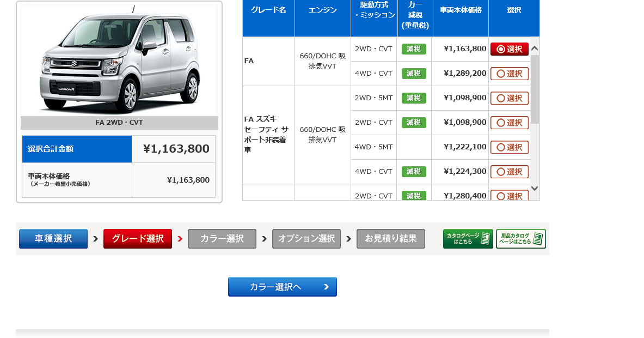Click the FA 2WD・CVT caption under the car
This screenshot has width=644, height=338.
[x=119, y=123]
